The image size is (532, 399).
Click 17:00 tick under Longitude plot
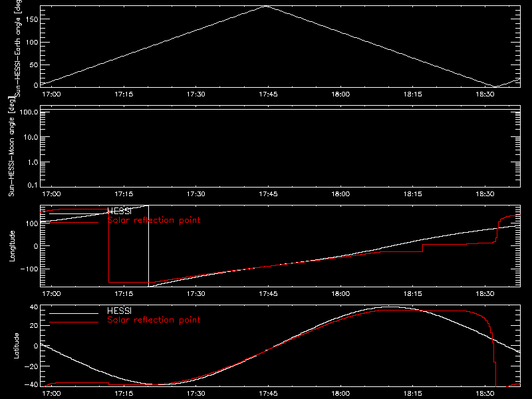tap(51, 293)
